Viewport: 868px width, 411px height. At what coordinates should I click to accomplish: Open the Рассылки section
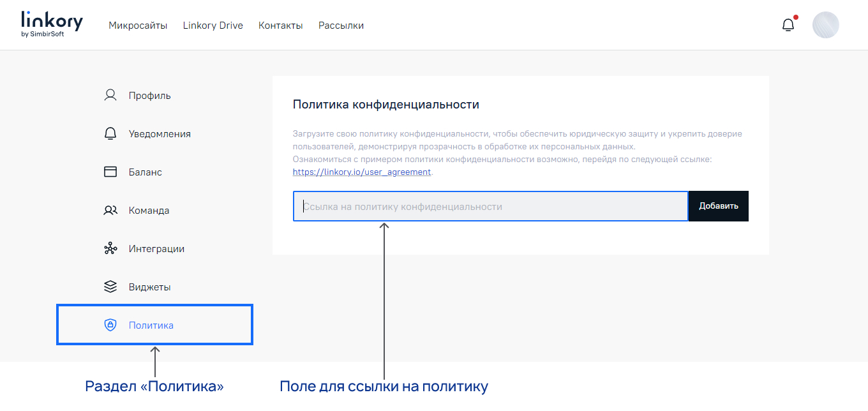341,25
